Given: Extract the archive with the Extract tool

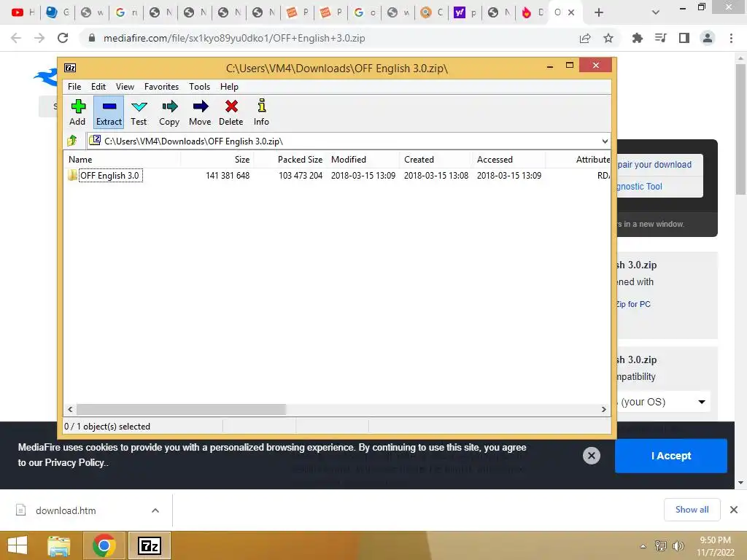Looking at the screenshot, I should [x=109, y=112].
